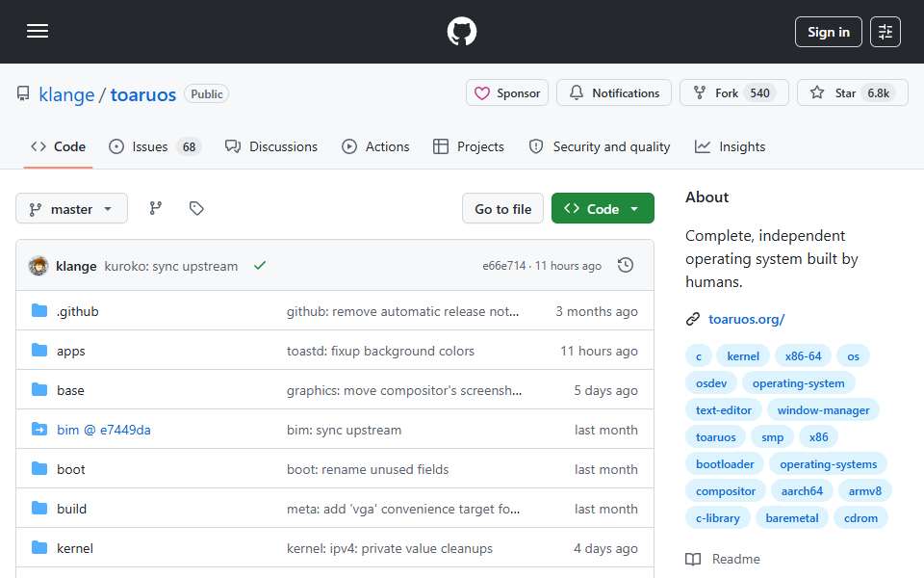The width and height of the screenshot is (924, 578).
Task: Star the toaruos repository
Action: [x=852, y=93]
